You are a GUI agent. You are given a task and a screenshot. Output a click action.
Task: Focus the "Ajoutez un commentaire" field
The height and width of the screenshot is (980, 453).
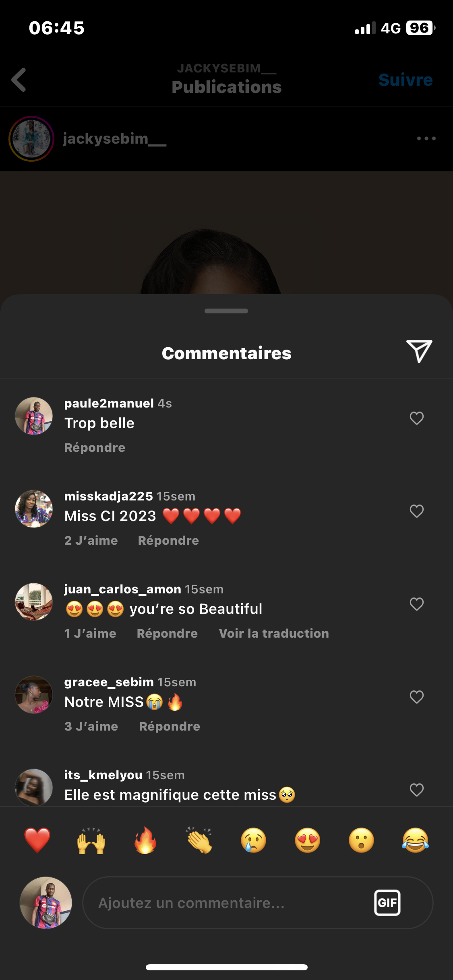(x=225, y=903)
